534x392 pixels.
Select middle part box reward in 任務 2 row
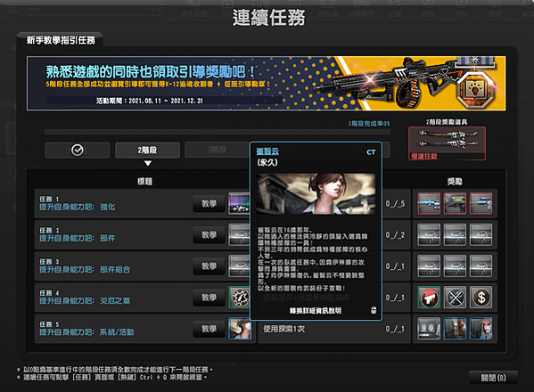[455, 234]
